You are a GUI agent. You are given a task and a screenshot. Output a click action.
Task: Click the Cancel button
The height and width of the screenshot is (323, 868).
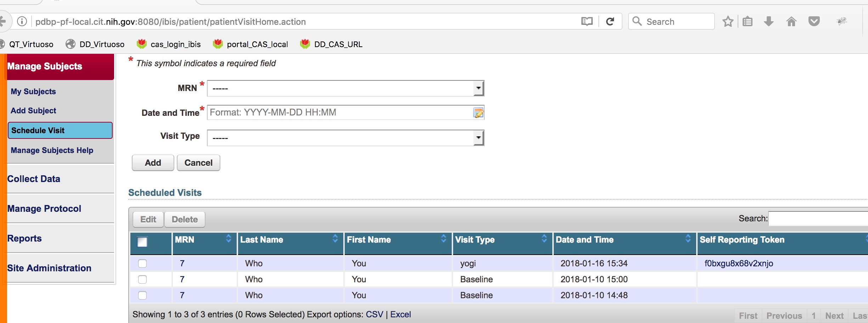click(198, 163)
